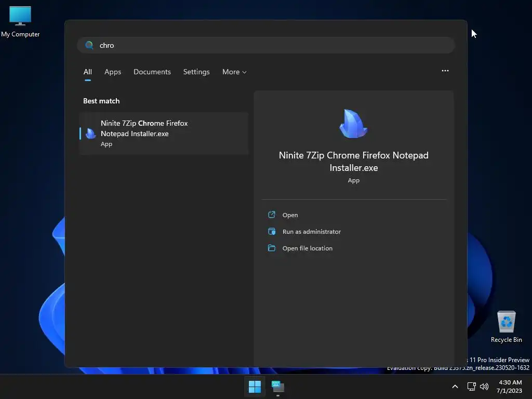Click the search magnifier icon
Screen dimensions: 532x399
click(89, 45)
